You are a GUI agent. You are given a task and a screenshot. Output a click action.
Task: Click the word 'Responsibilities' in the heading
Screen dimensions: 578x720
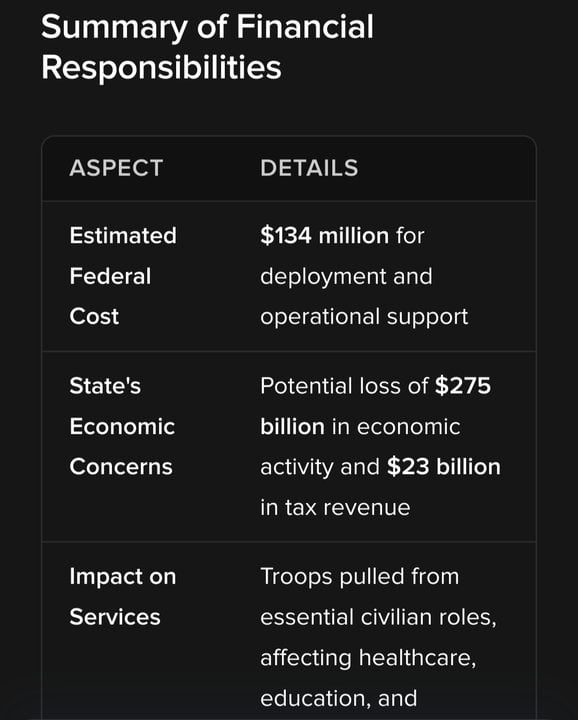coord(161,68)
